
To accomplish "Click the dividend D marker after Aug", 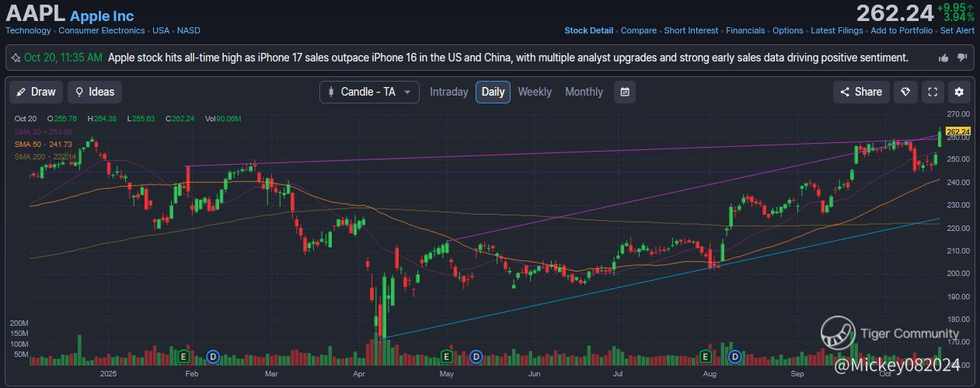I will 735,357.
